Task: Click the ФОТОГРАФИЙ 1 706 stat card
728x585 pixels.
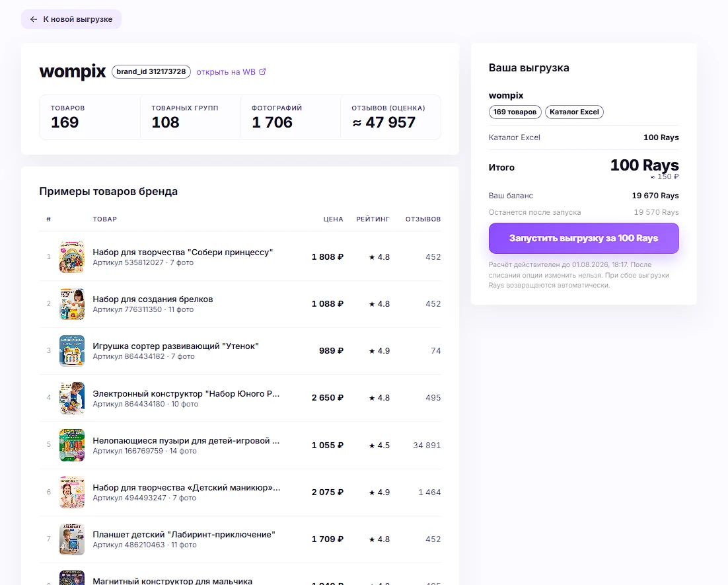Action: pyautogui.click(x=291, y=117)
